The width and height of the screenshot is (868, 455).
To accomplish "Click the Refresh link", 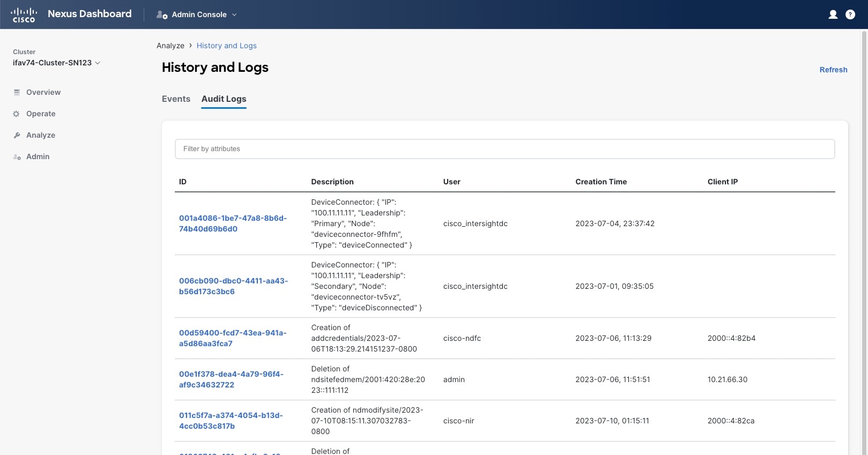I will coord(833,70).
